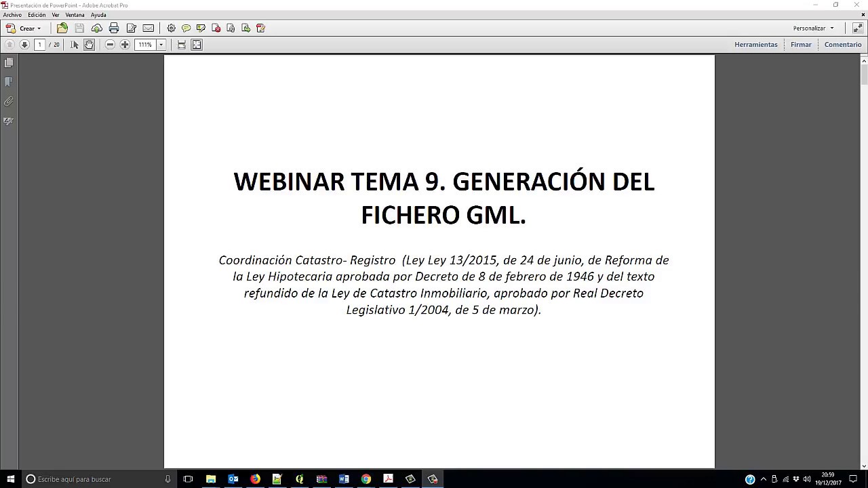Screen dimensions: 868x488
Task: Show attachments paperclip panel
Action: coord(9,102)
